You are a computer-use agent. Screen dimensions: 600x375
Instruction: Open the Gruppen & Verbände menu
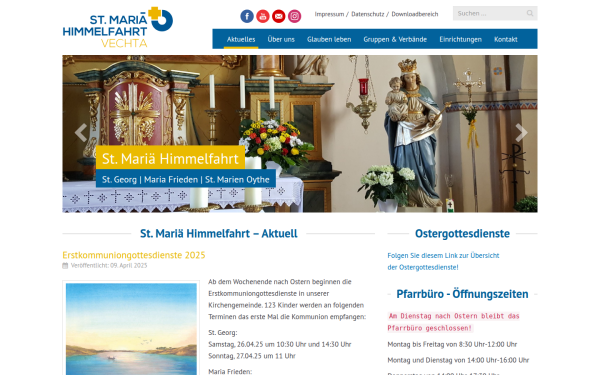click(x=395, y=39)
